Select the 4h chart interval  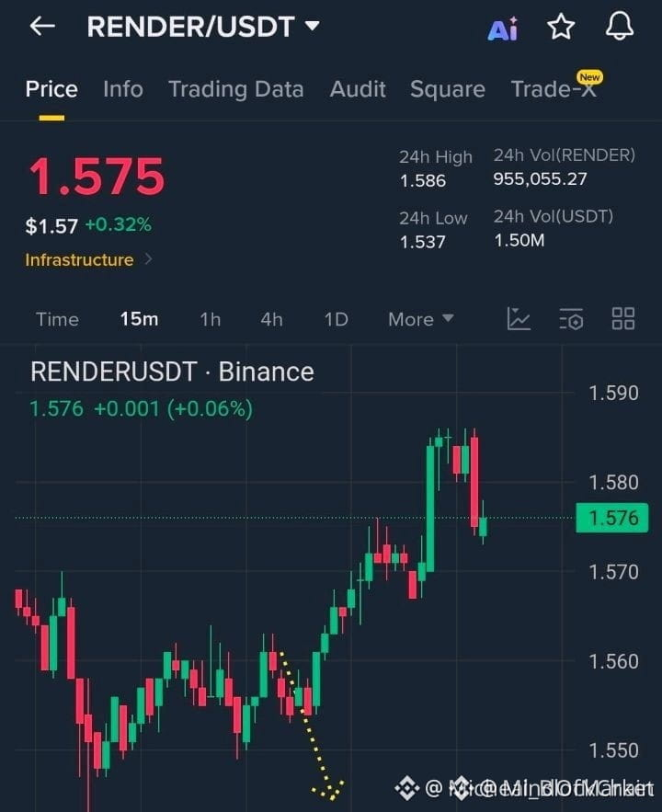pos(272,319)
